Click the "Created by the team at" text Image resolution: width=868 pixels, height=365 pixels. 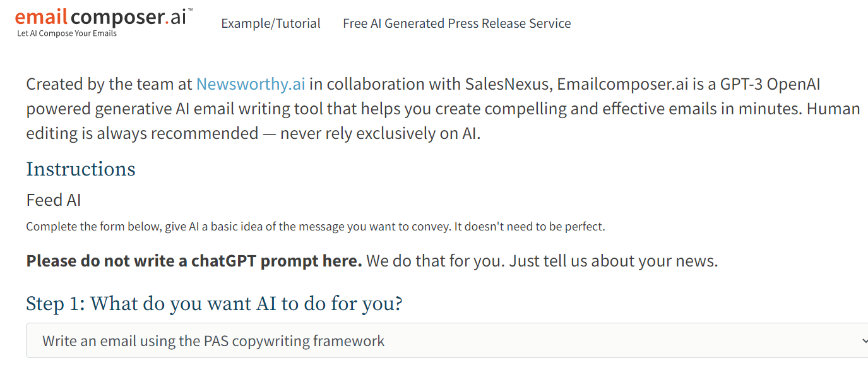click(109, 84)
